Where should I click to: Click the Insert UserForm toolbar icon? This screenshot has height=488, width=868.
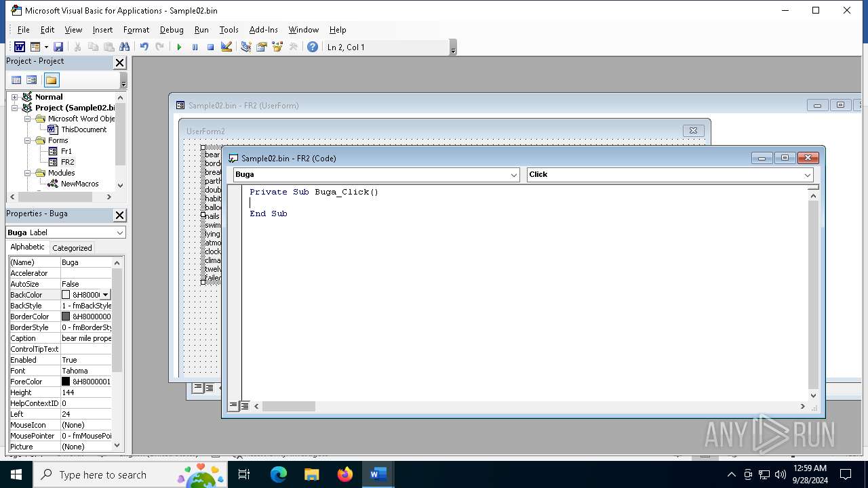[x=35, y=47]
